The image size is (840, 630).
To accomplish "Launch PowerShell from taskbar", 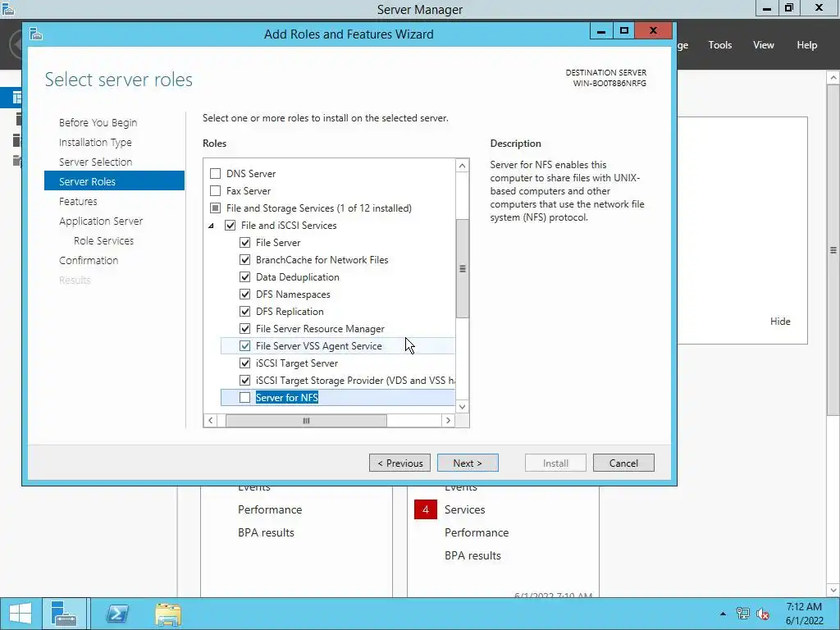I will [x=117, y=614].
